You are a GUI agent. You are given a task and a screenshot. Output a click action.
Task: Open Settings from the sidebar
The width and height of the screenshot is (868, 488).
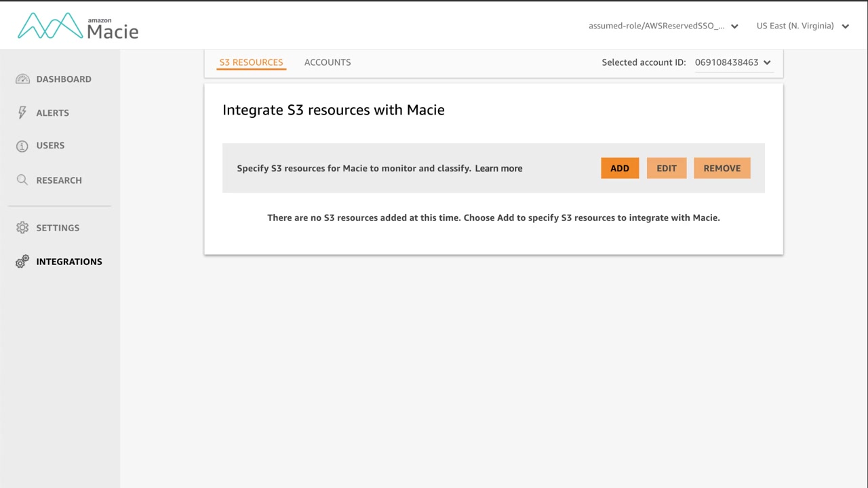point(58,228)
